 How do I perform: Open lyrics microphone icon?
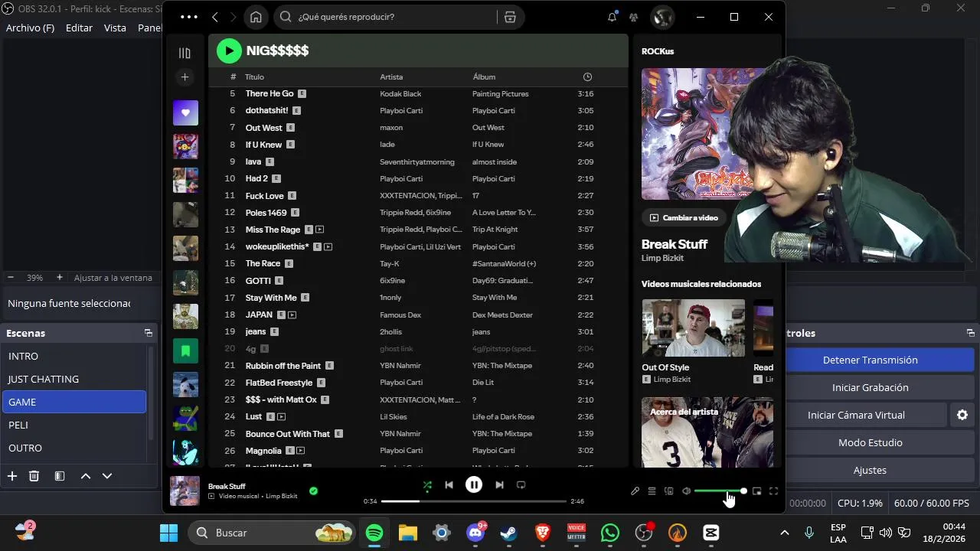pyautogui.click(x=635, y=491)
